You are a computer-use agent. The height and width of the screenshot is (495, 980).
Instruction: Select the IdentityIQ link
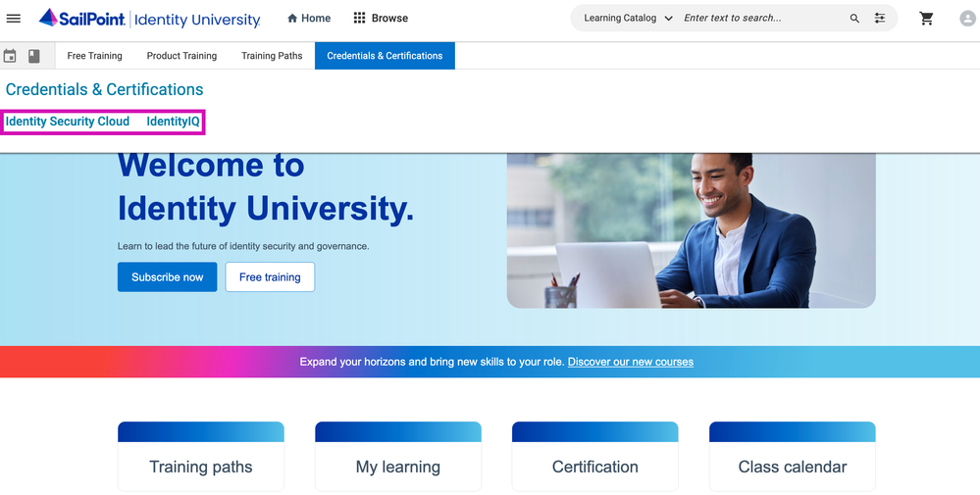(173, 122)
